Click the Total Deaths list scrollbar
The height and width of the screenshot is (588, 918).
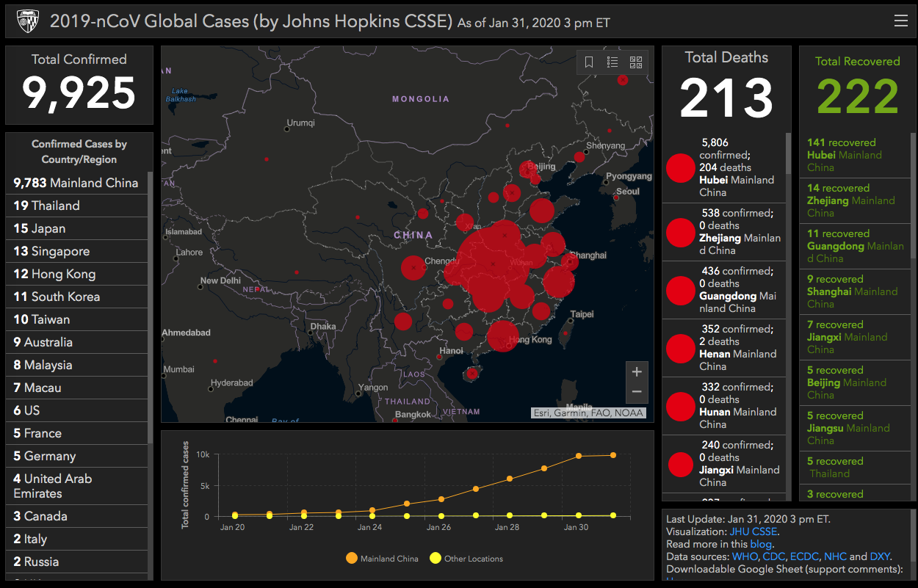(789, 154)
